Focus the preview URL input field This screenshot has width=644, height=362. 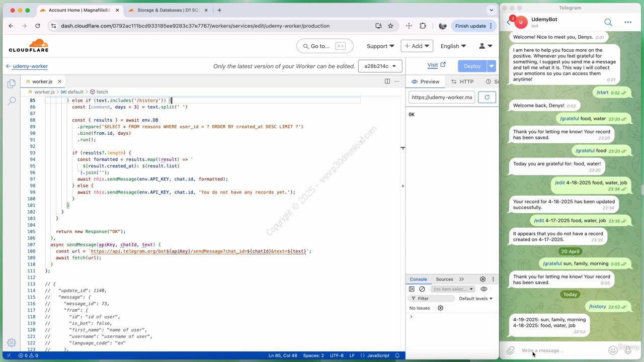[x=442, y=97]
